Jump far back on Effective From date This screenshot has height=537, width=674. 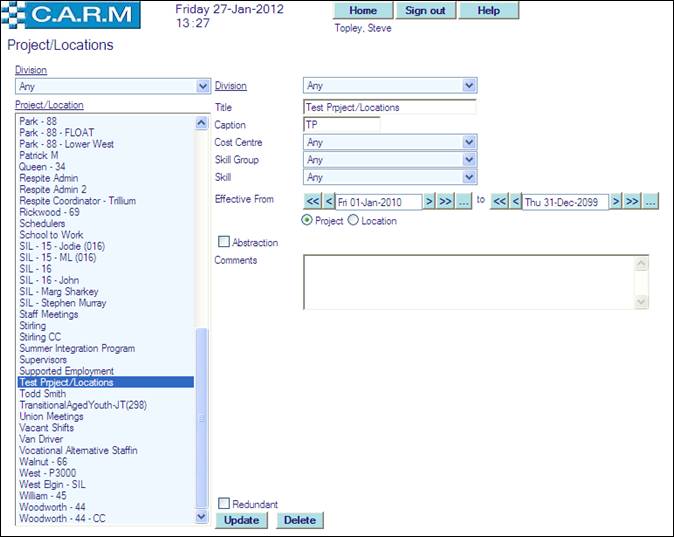(x=312, y=201)
